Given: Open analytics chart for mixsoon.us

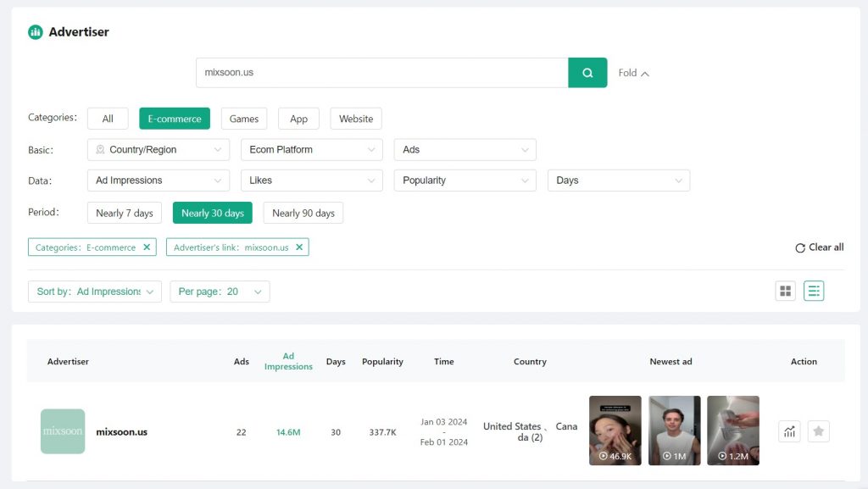Looking at the screenshot, I should [789, 431].
